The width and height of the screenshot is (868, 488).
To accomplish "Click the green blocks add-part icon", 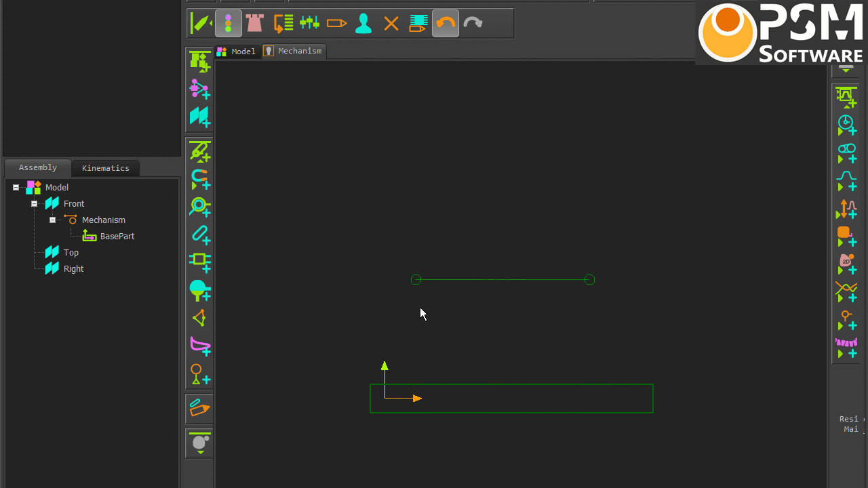I will click(x=199, y=62).
